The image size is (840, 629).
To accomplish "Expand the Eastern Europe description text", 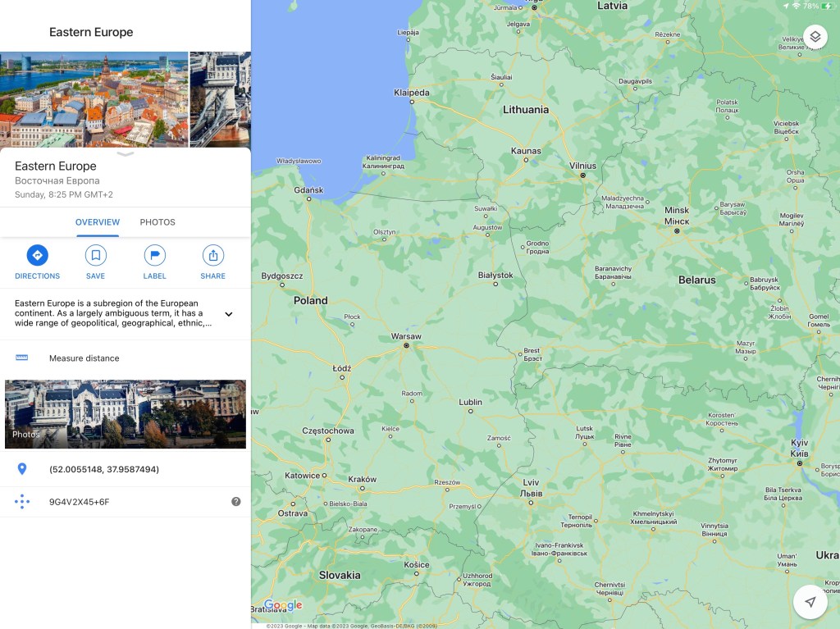I will click(228, 314).
